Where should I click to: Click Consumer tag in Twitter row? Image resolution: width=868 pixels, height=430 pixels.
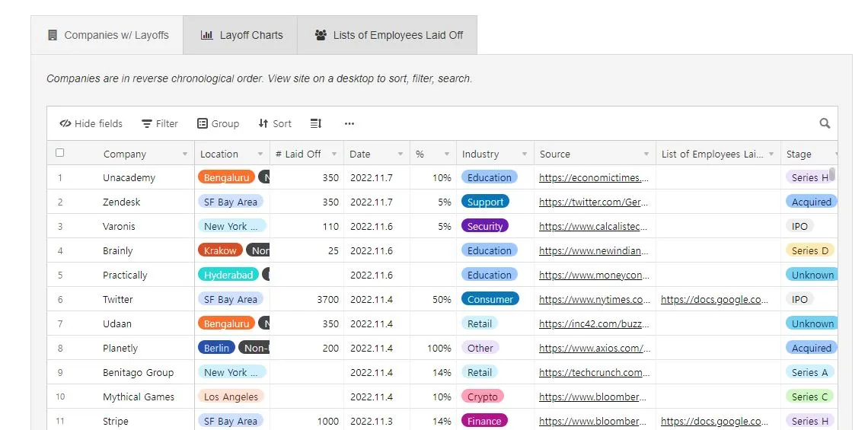(490, 299)
